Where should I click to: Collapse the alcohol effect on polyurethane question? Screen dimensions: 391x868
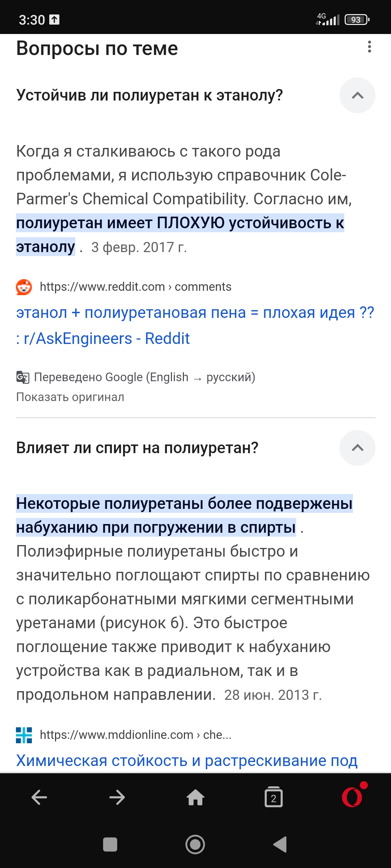coord(357,448)
